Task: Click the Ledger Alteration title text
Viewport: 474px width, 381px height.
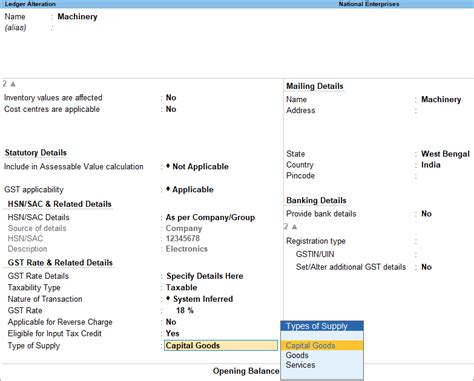Action: point(30,4)
